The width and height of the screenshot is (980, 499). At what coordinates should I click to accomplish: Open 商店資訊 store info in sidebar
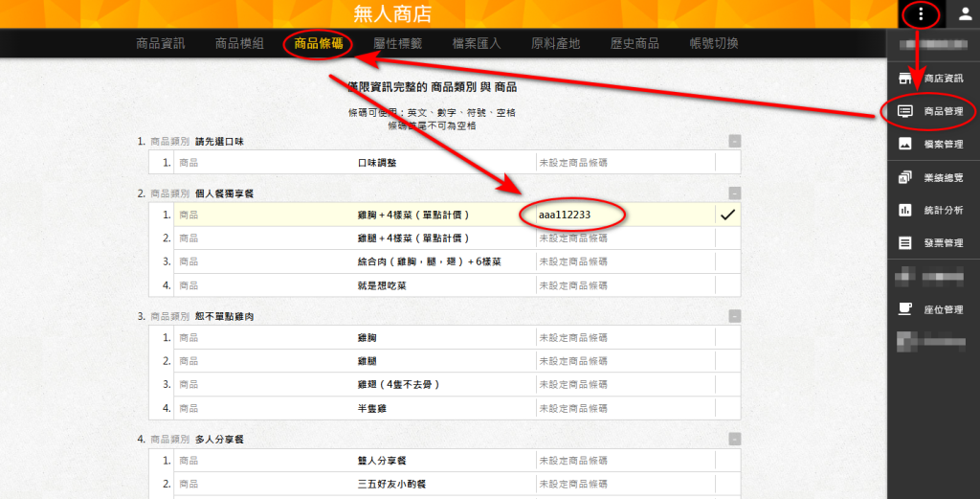pos(933,78)
